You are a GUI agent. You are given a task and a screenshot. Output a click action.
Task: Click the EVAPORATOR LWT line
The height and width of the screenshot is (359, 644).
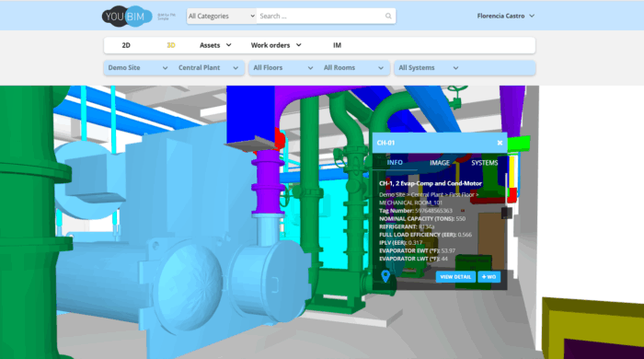tap(413, 259)
